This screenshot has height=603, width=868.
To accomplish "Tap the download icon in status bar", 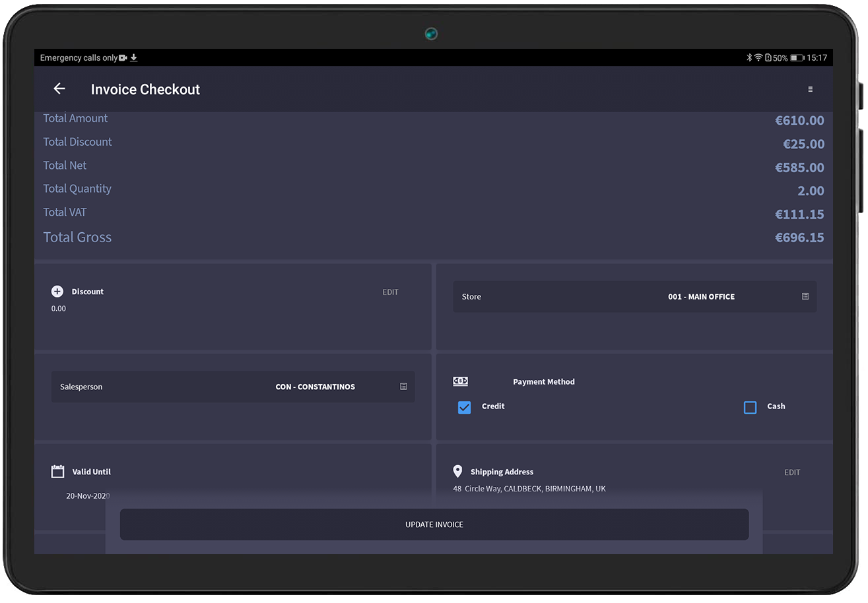I will coord(134,58).
